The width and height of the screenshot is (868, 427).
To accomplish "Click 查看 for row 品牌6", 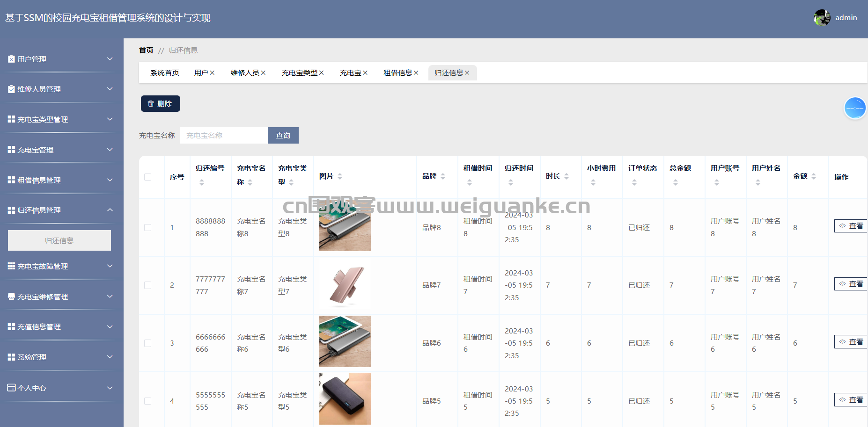I will click(851, 342).
